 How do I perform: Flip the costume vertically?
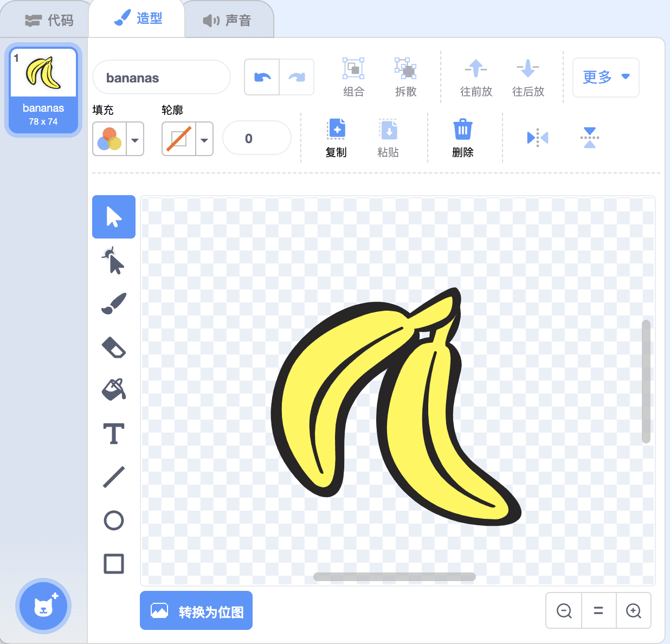point(589,138)
